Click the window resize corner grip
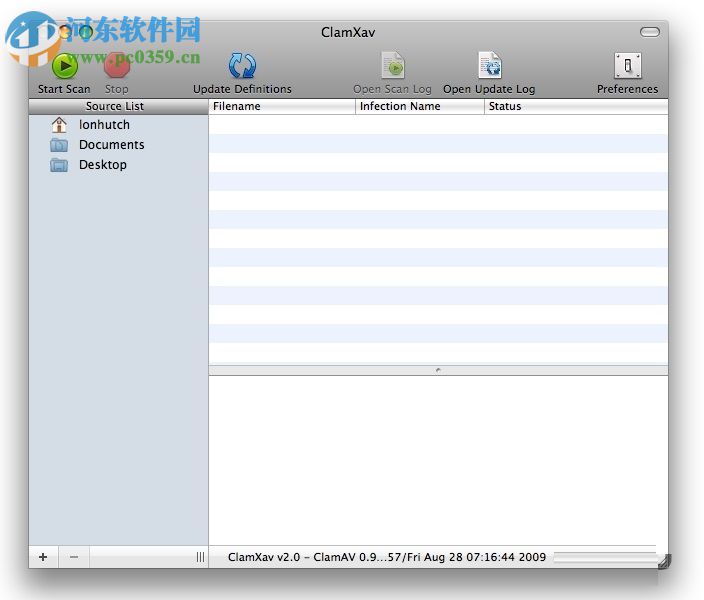704x600 pixels. 664,562
